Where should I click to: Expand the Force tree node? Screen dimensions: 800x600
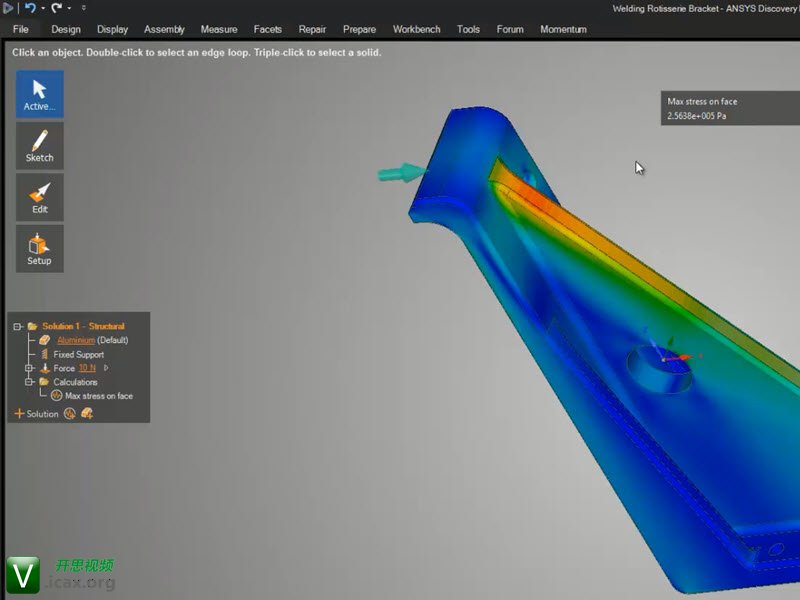pyautogui.click(x=30, y=368)
